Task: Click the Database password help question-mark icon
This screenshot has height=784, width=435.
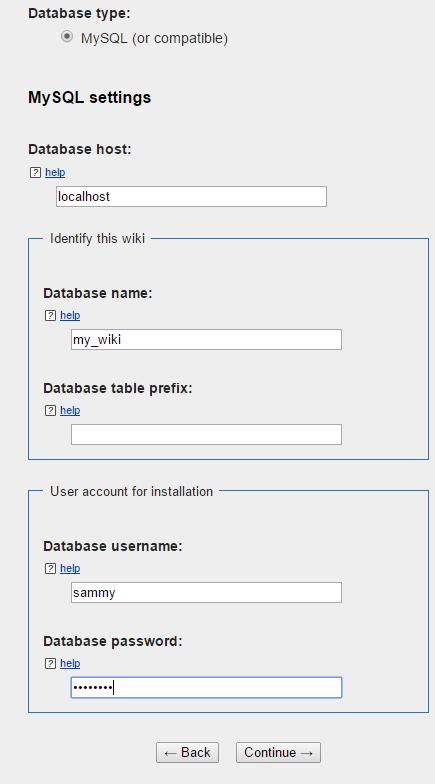Action: 50,664
